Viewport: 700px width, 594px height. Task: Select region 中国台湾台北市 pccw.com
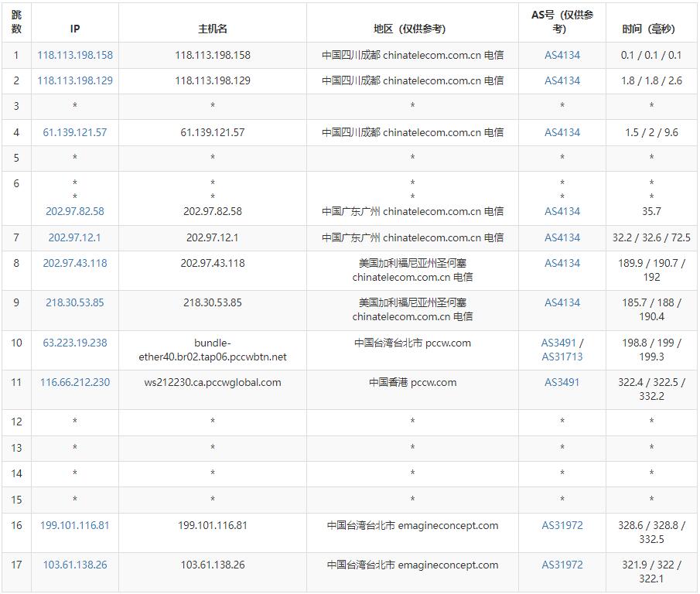[412, 343]
